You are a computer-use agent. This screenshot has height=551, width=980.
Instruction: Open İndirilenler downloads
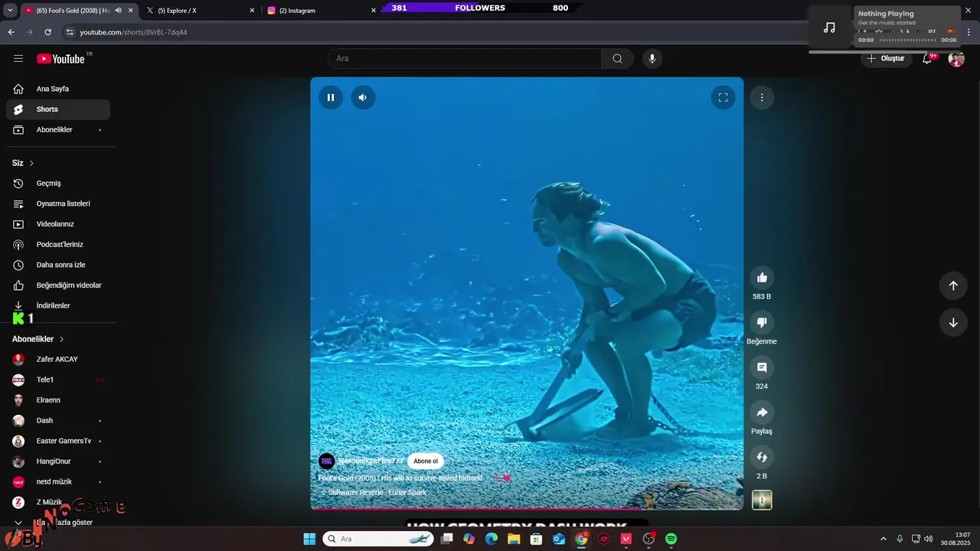58,305
